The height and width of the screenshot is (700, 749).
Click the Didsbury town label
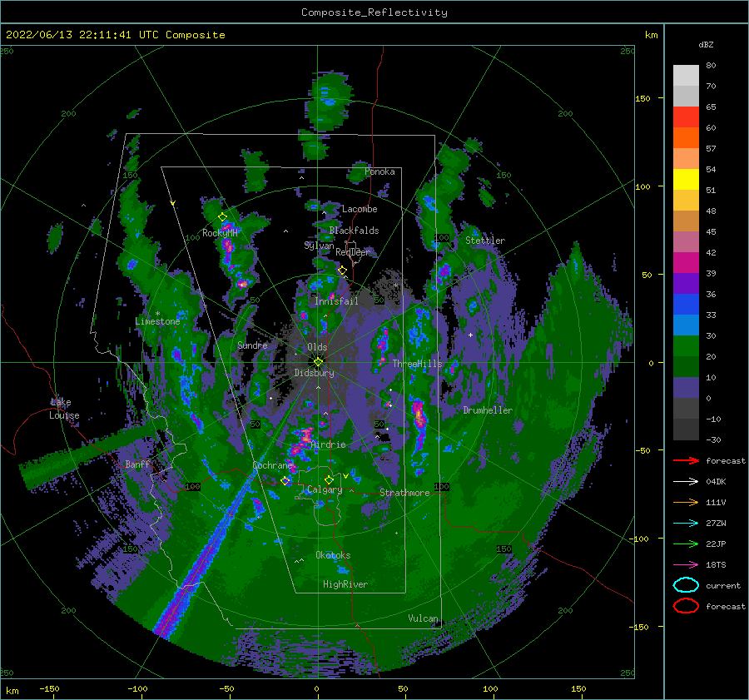(315, 373)
